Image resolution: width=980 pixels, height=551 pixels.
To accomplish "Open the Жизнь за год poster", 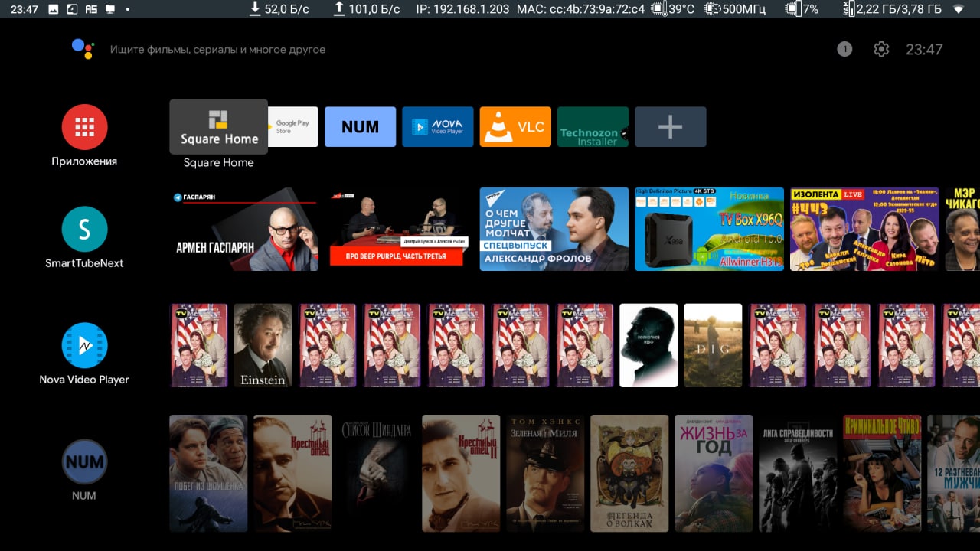I will point(714,473).
